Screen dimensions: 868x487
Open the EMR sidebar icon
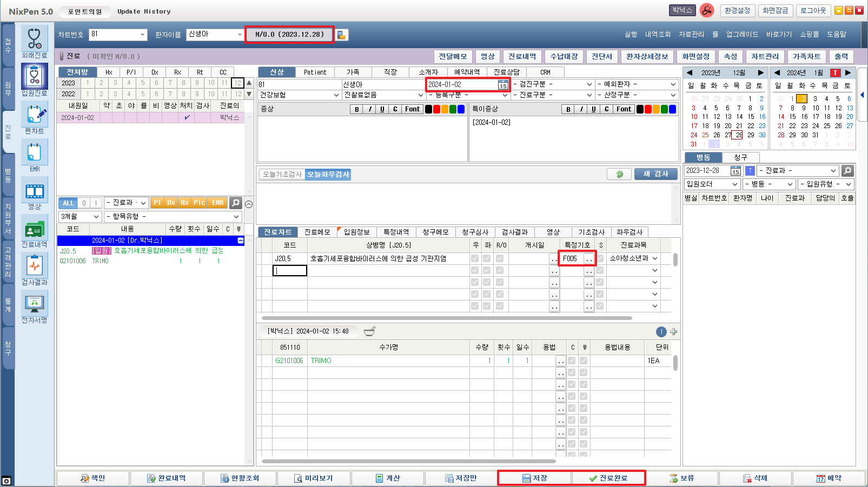34,153
